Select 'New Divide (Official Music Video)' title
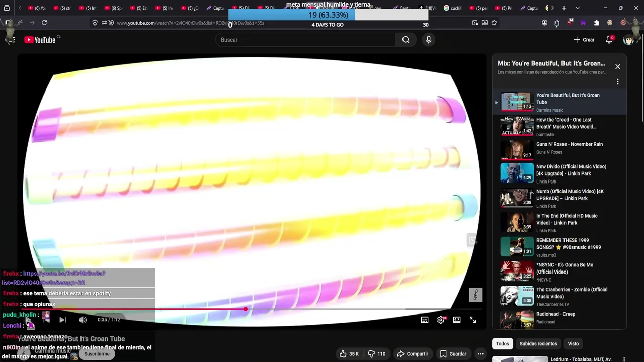 (x=571, y=170)
